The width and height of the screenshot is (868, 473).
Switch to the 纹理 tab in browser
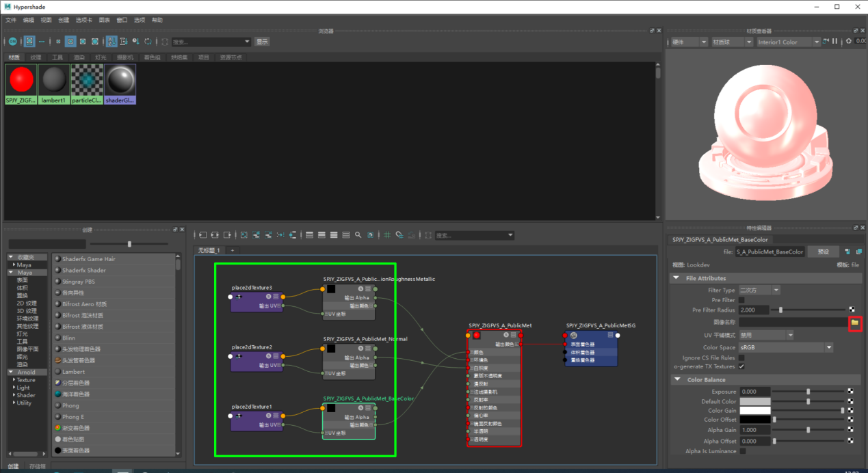[x=36, y=57]
